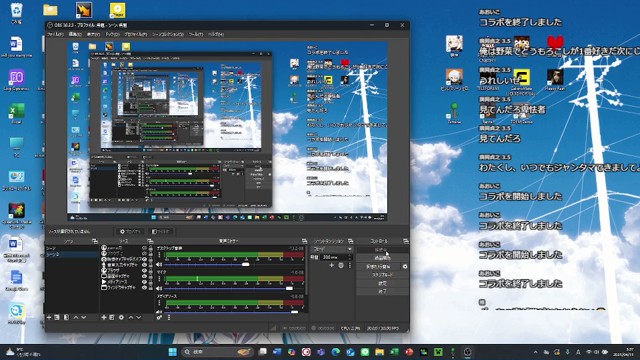Image resolution: width=640 pixels, height=360 pixels.
Task: Lock the window capture source
Action: click(150, 287)
